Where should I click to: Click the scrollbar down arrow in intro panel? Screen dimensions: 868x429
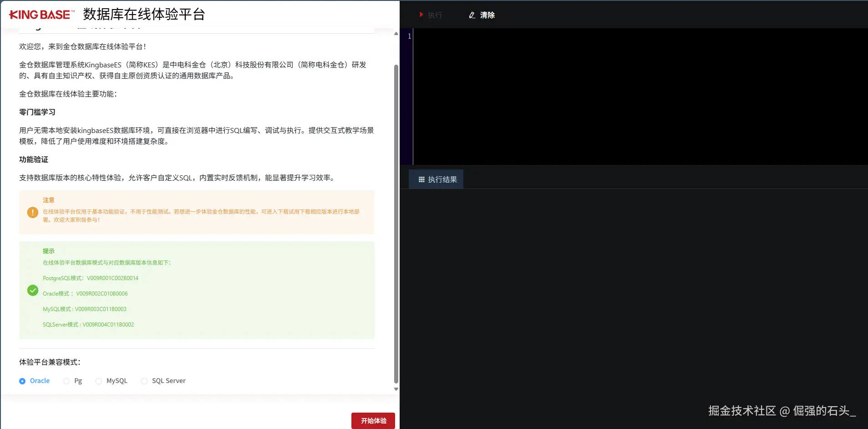(x=396, y=389)
